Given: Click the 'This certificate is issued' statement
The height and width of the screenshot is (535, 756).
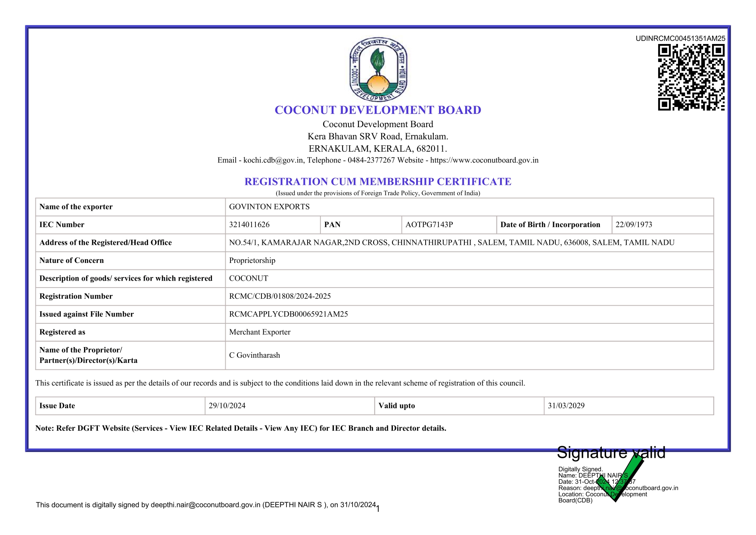Looking at the screenshot, I should pos(280,383).
